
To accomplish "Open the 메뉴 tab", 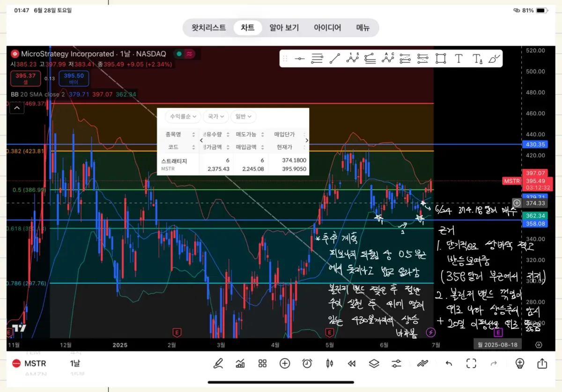I will point(362,28).
